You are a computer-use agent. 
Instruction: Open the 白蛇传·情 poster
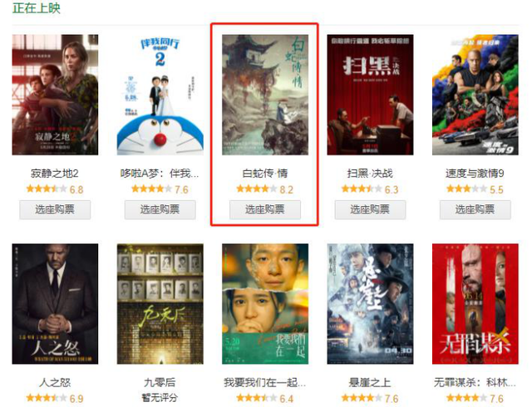pos(265,95)
